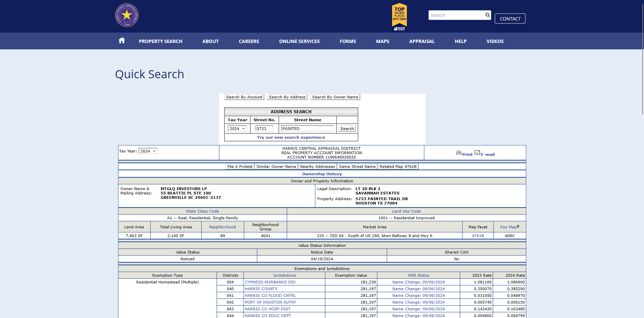The height and width of the screenshot is (318, 644).
Task: Click the Top Work Places badge
Action: pos(399,17)
